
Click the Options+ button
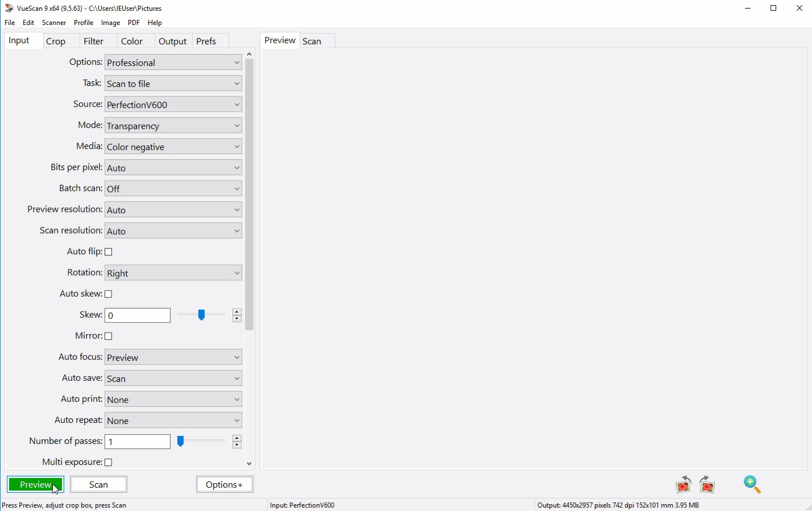point(224,484)
